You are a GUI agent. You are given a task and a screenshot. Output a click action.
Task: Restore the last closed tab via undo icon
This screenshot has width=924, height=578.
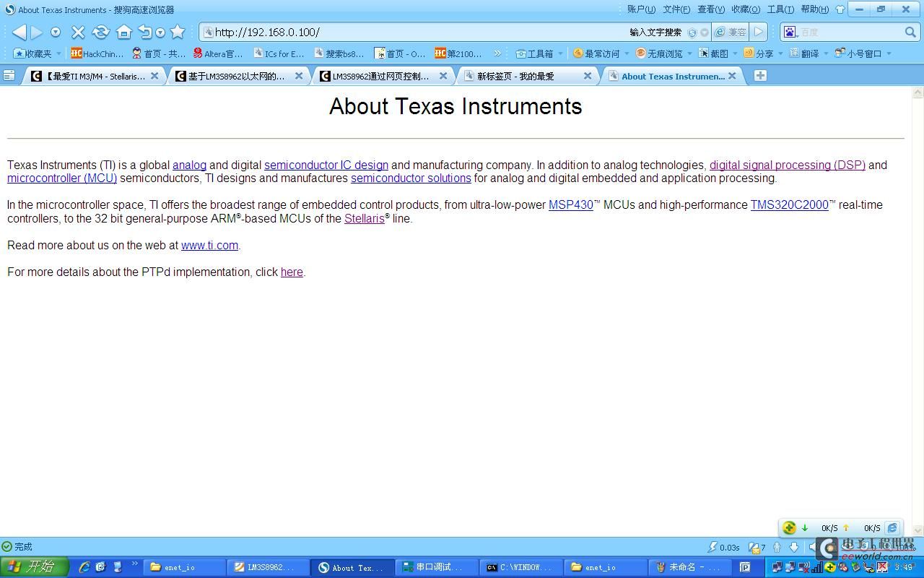145,32
